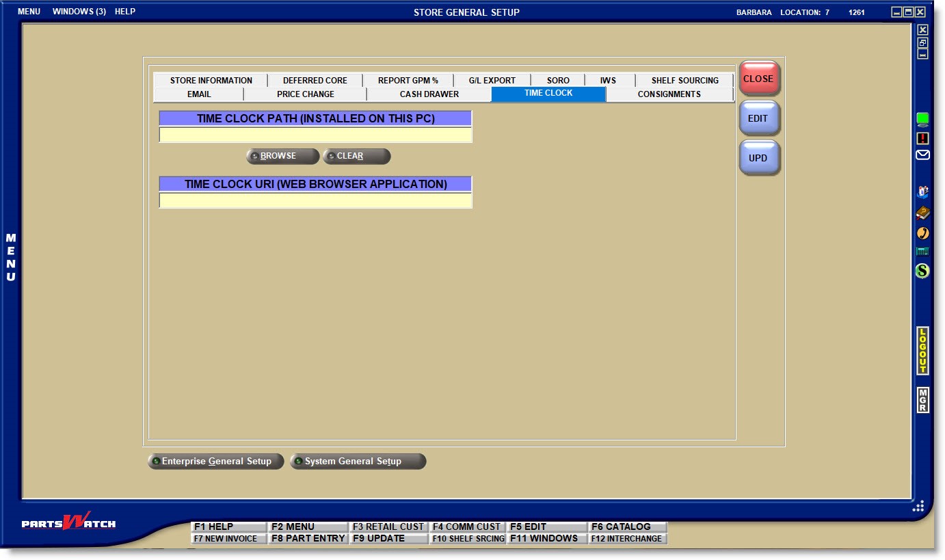
Task: Click the red CLOSE button
Action: 758,79
